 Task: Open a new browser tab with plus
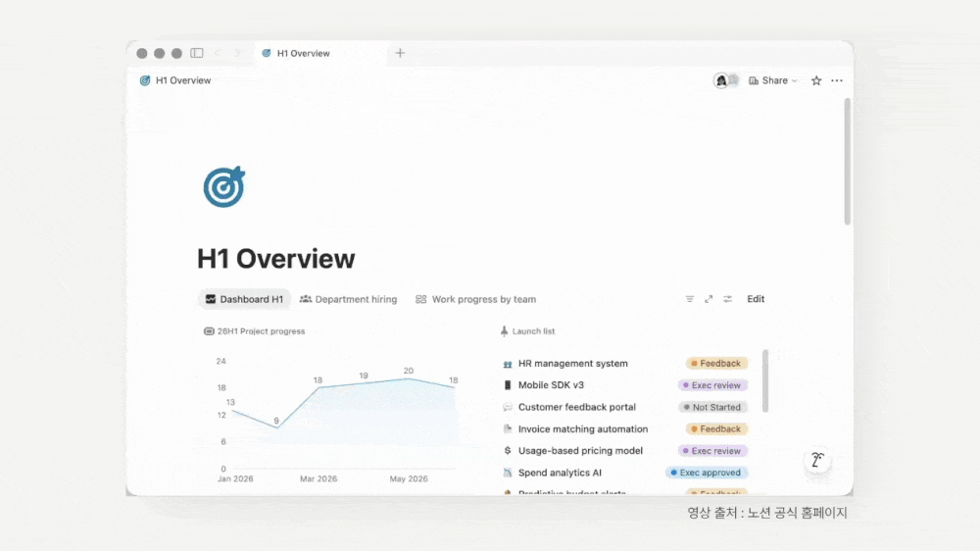[400, 53]
